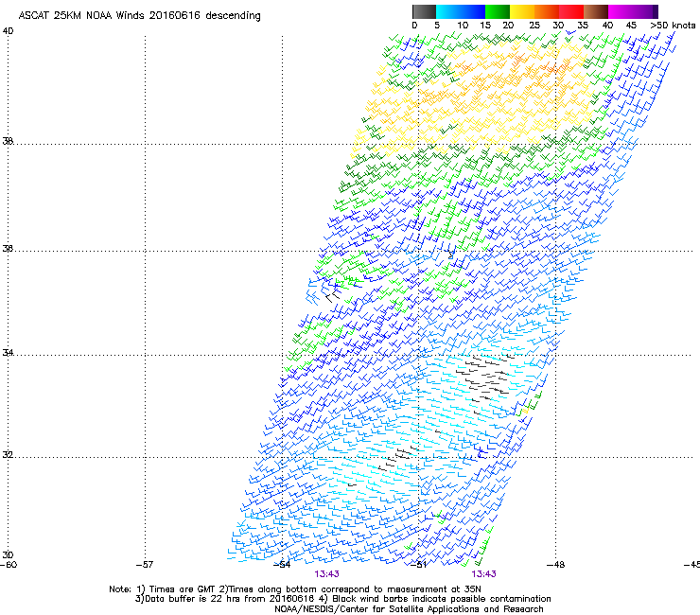Viewport: 700px width, 615px height.
Task: Click the gray 0-5 knots color segment
Action: click(424, 11)
